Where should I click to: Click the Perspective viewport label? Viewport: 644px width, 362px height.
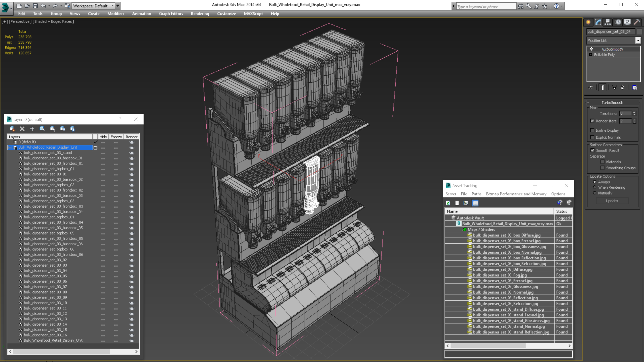pos(20,21)
